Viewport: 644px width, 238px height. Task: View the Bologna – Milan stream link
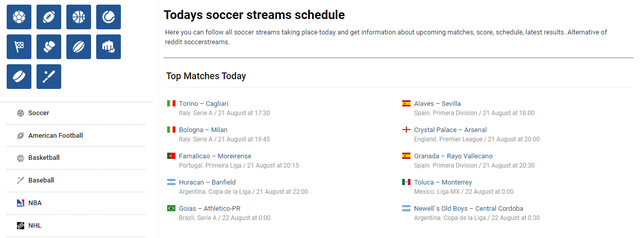[203, 130]
